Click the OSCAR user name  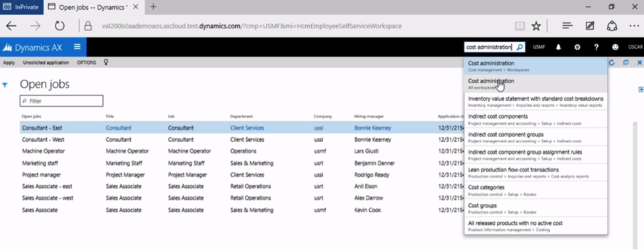pos(635,47)
